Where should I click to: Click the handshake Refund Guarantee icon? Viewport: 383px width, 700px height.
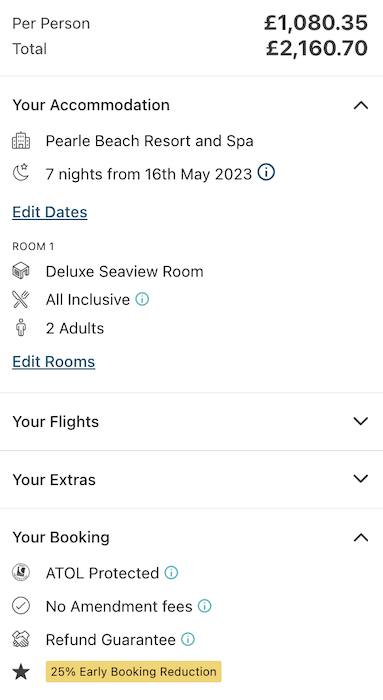(x=21, y=639)
